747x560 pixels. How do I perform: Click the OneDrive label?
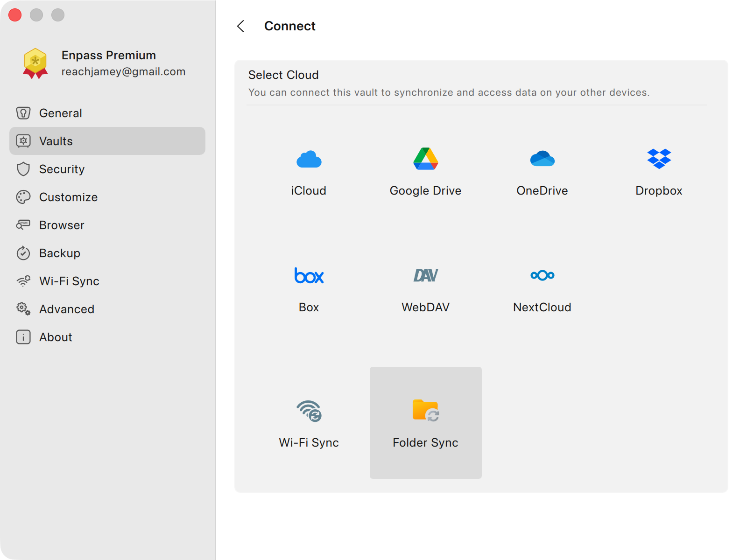point(542,190)
